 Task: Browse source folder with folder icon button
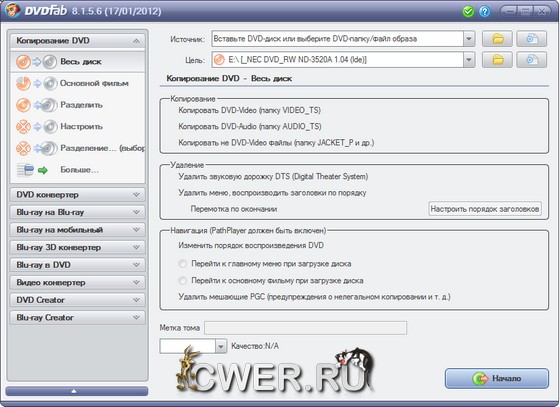tap(497, 39)
